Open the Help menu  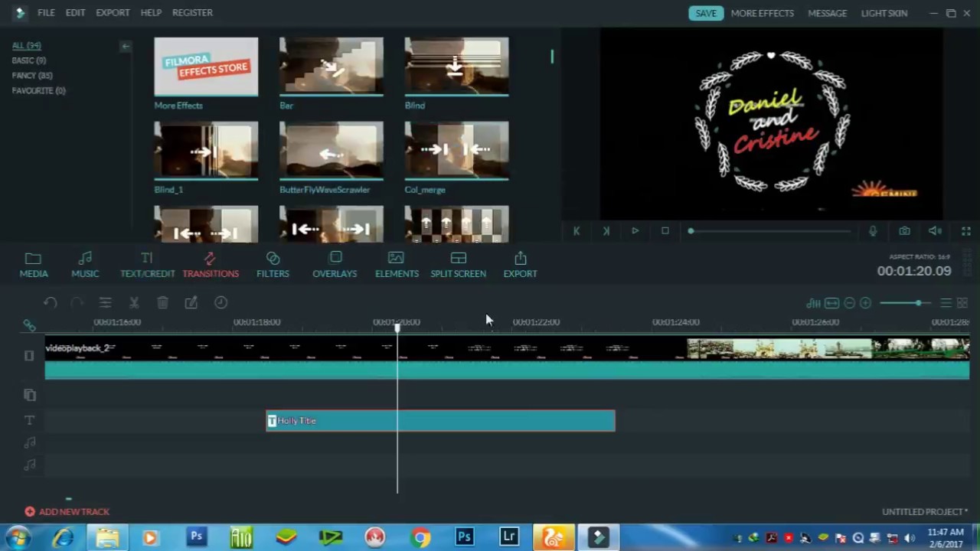click(151, 13)
